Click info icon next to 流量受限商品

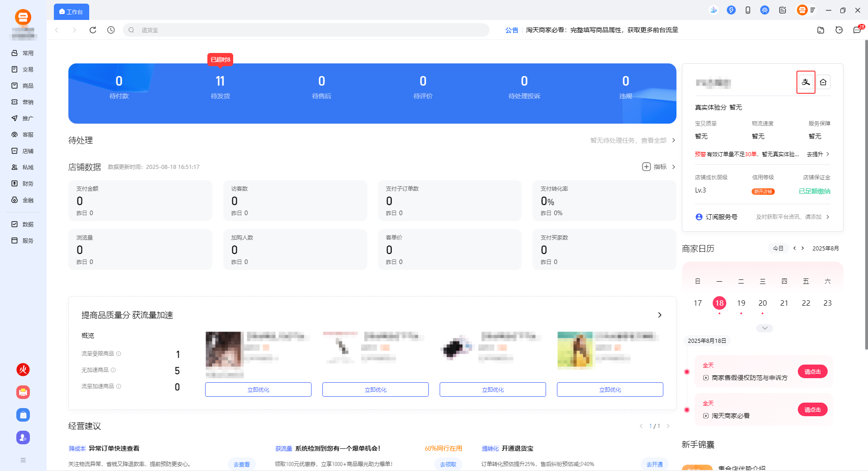point(119,354)
